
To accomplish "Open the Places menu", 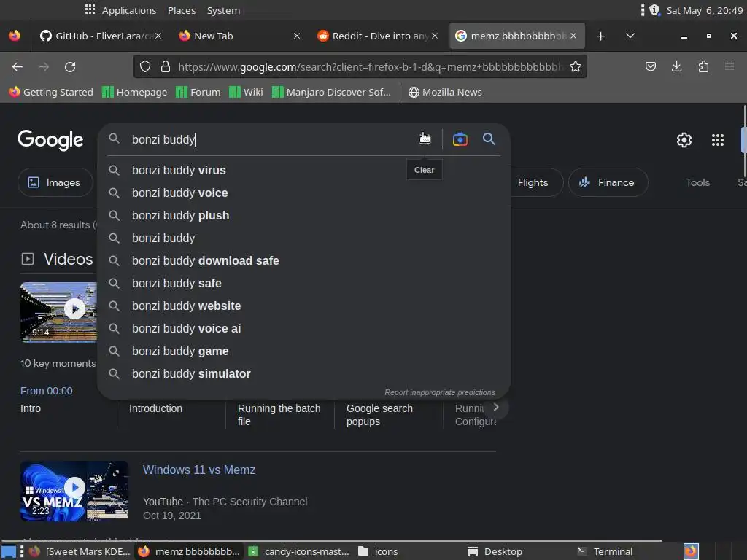I will [182, 10].
